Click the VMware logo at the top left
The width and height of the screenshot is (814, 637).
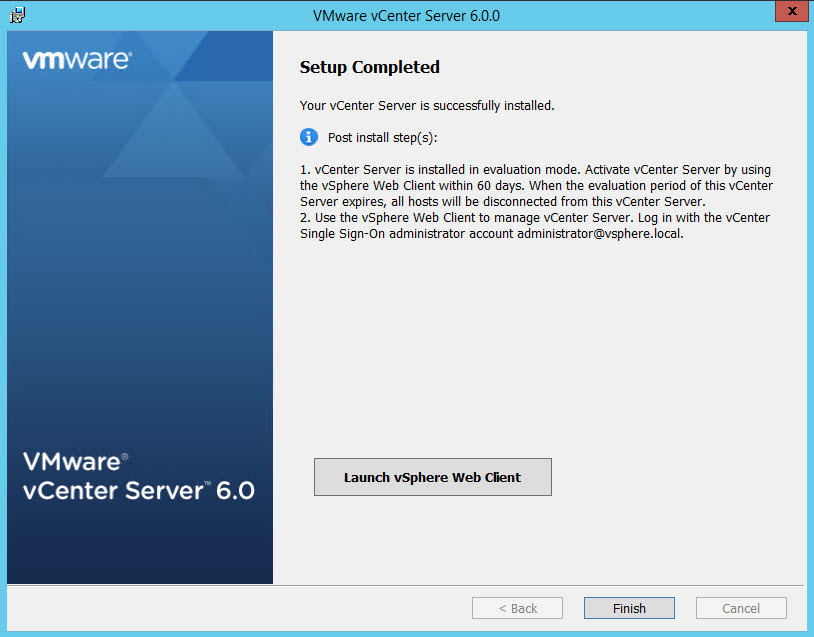click(x=77, y=61)
